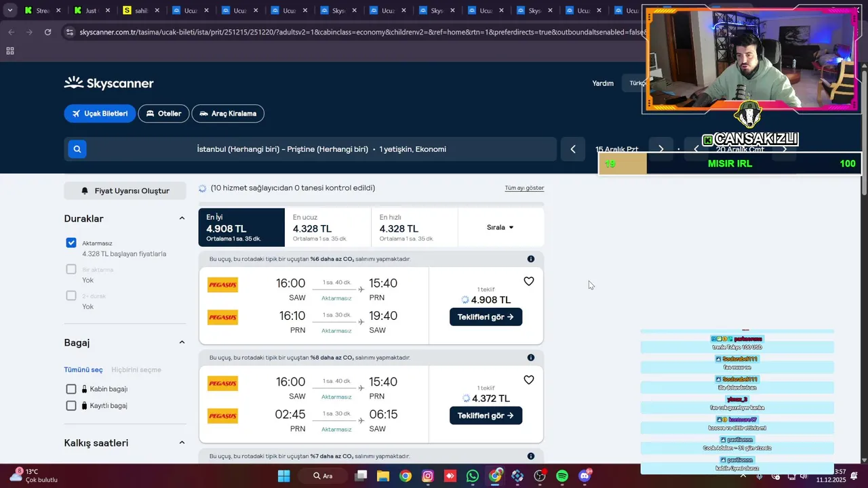Click Hiçbirini seçme under Bagaj
This screenshot has height=488, width=868.
136,369
